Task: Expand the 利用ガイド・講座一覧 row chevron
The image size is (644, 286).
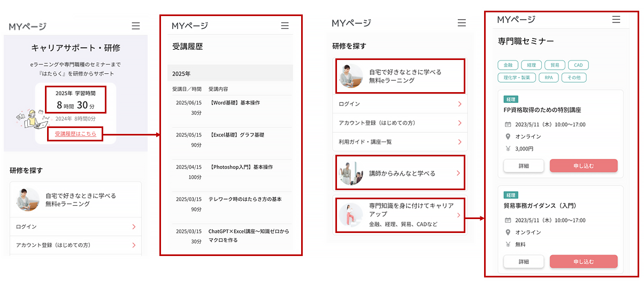Action: pos(459,142)
